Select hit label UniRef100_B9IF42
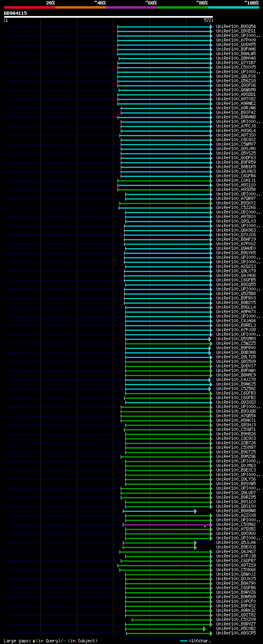Screen dimensions: 263x644 [x=236, y=112]
